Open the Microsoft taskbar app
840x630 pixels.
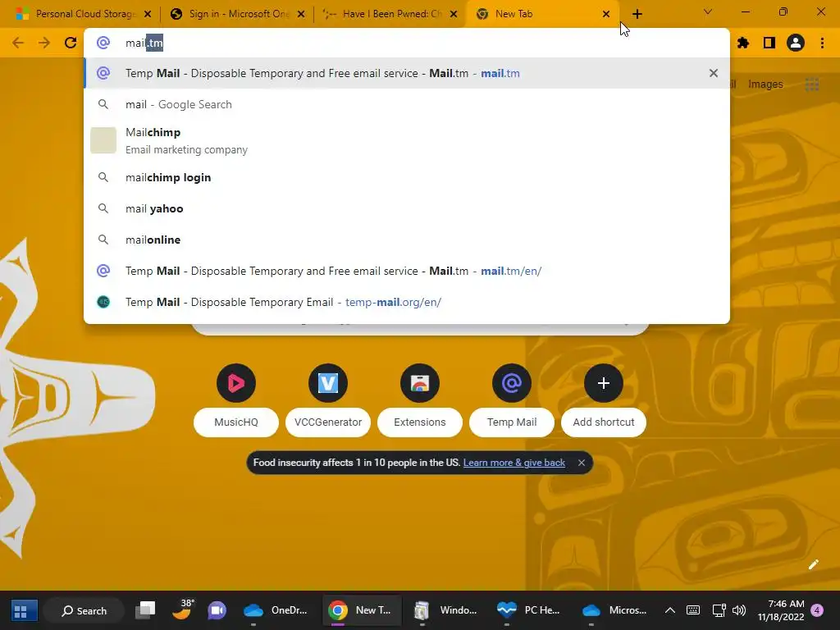point(615,610)
